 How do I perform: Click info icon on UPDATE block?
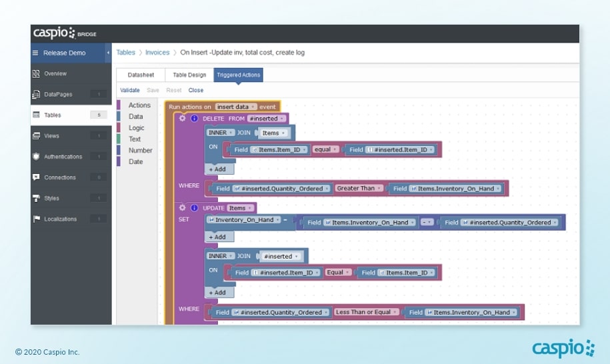pos(194,208)
